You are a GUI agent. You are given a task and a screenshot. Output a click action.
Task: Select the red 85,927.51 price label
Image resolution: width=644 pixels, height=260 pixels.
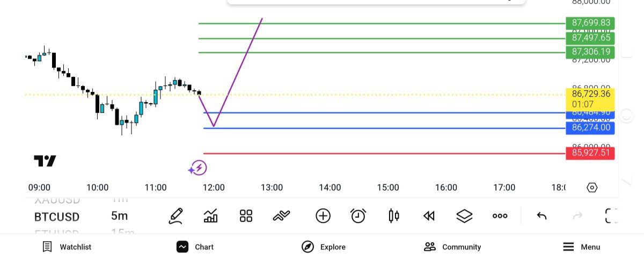pyautogui.click(x=590, y=153)
